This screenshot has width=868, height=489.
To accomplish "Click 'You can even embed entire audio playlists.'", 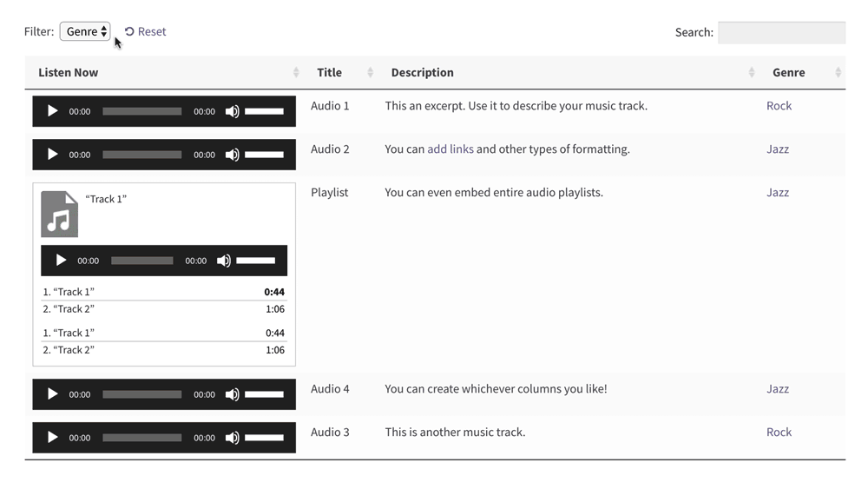I will click(494, 192).
